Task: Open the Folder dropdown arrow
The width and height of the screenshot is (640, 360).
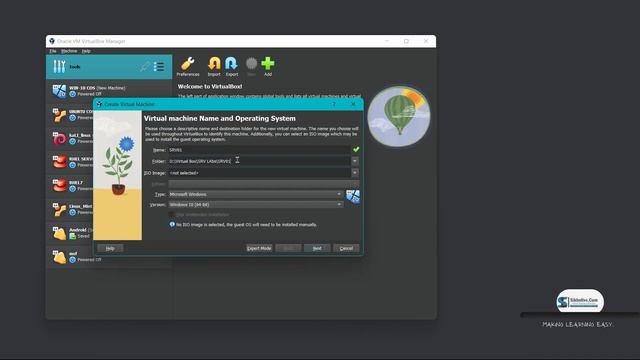Action: (x=355, y=161)
